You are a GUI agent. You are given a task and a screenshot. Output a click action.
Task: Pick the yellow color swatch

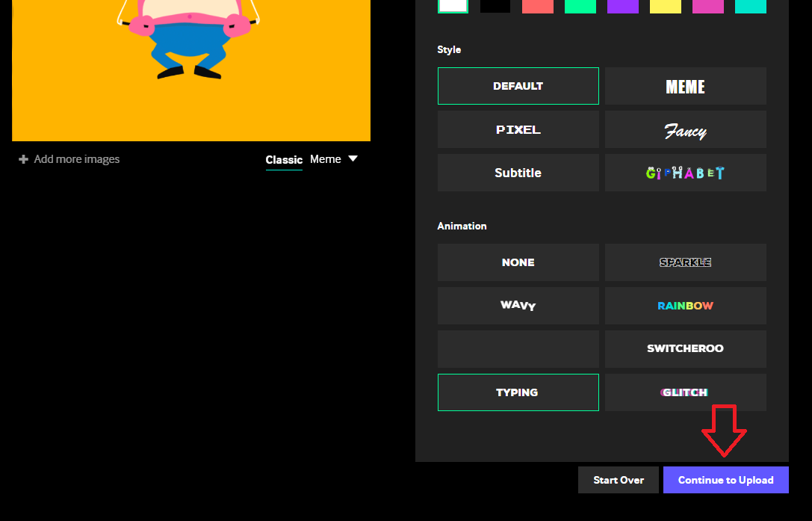coord(666,6)
